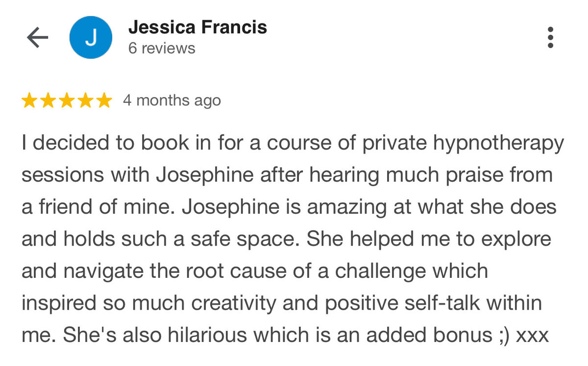Click the line 'and holds such a safe space'
The image size is (588, 366).
pos(287,239)
